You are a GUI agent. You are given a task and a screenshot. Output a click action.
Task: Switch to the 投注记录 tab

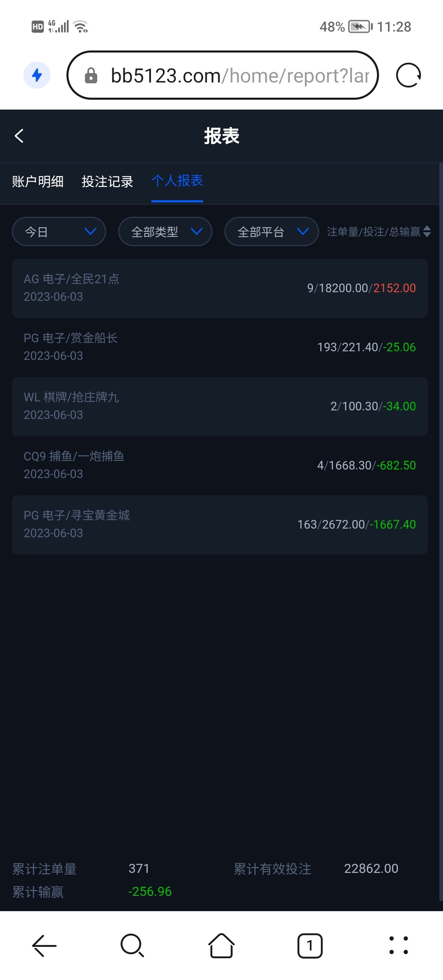click(107, 181)
